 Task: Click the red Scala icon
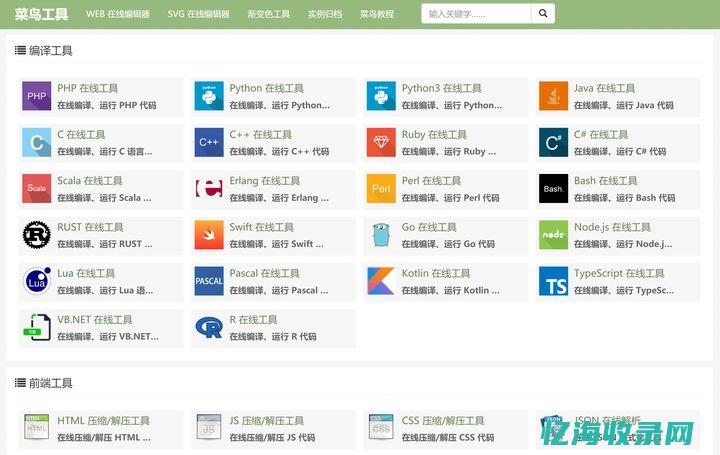(37, 189)
